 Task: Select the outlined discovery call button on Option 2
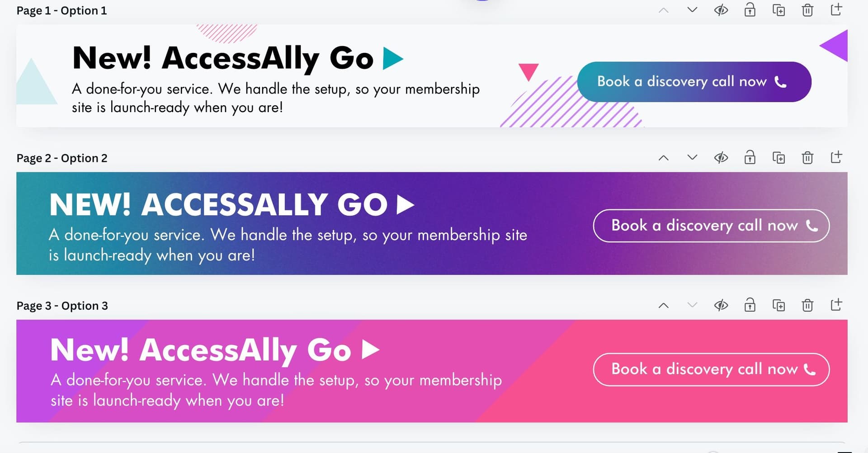tap(711, 226)
